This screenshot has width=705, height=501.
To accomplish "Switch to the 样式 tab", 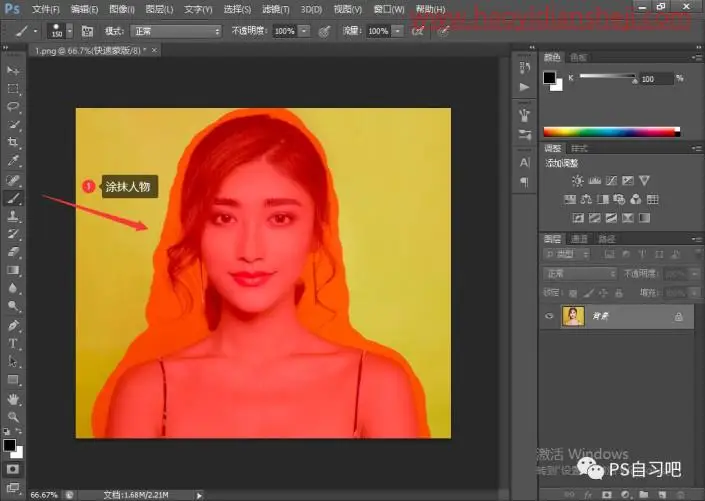I will coord(579,148).
